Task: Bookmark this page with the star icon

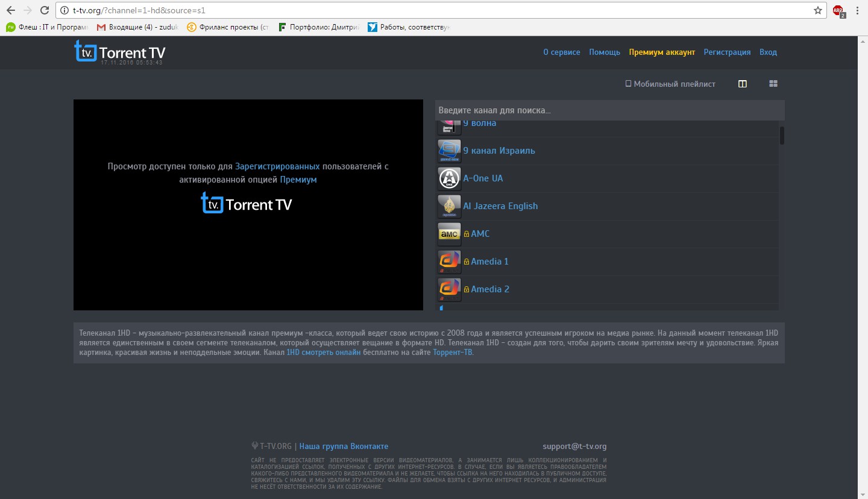Action: (x=817, y=10)
